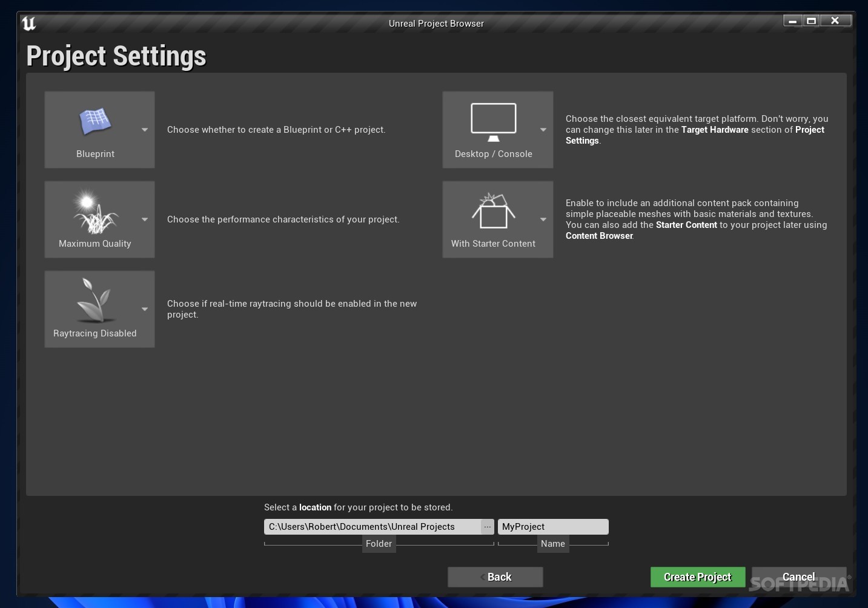Maximize the Unreal Project Browser window
This screenshot has height=608, width=868.
(812, 21)
